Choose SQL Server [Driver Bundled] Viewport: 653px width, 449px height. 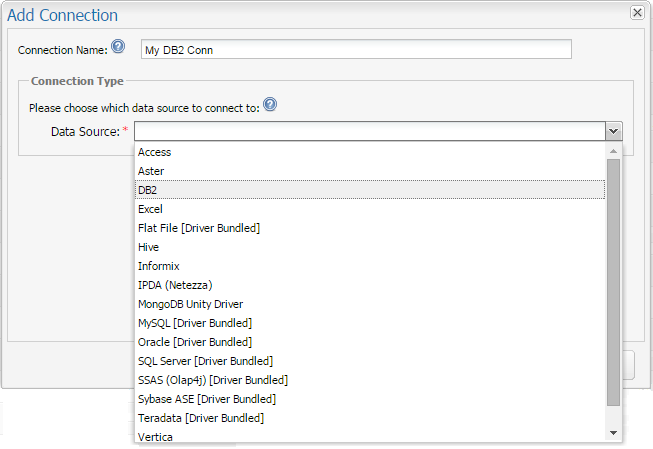[x=205, y=361]
